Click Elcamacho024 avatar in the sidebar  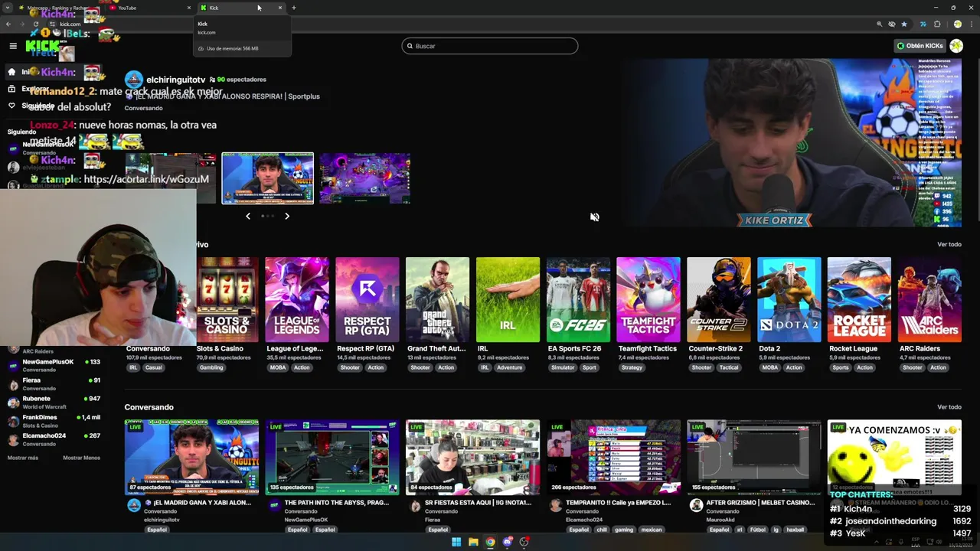pyautogui.click(x=13, y=439)
